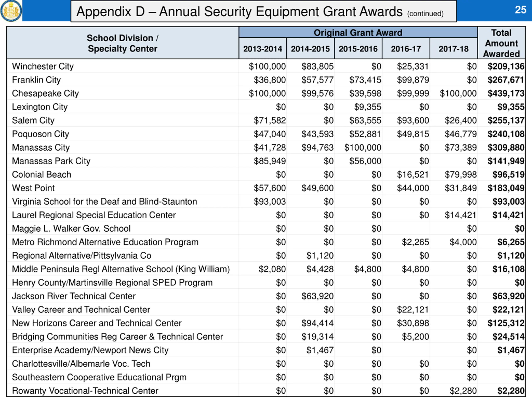Image resolution: width=532 pixels, height=399 pixels.
Task: Select the 2014-2015 column header
Action: click(x=310, y=49)
